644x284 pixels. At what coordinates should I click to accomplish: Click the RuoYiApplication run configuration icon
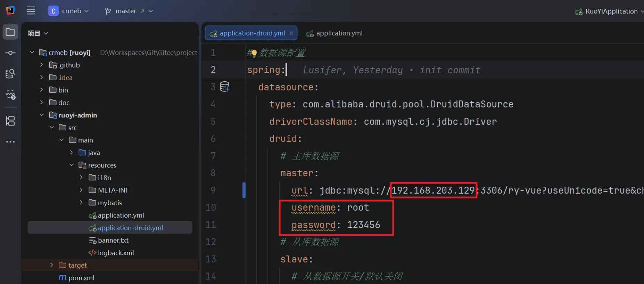[578, 12]
